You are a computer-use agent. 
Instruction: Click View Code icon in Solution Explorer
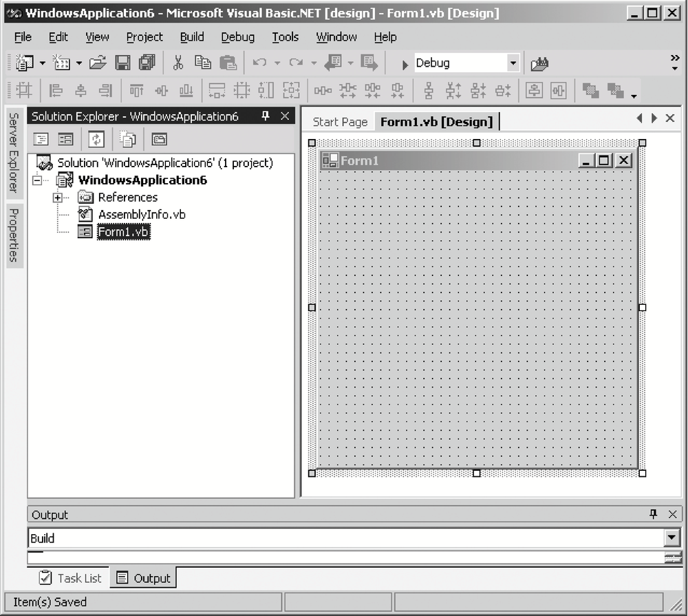point(41,139)
